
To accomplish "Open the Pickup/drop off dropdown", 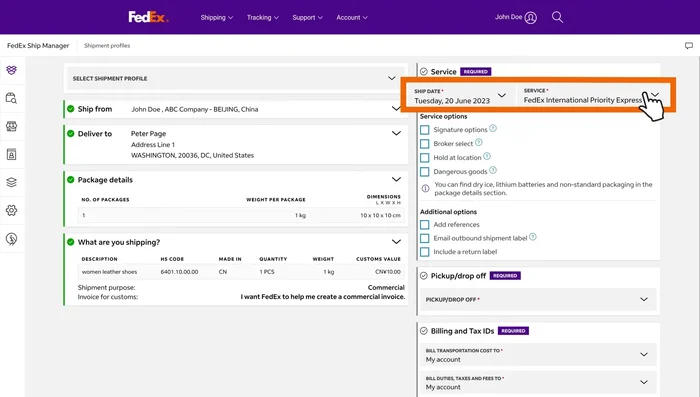I will [x=538, y=299].
